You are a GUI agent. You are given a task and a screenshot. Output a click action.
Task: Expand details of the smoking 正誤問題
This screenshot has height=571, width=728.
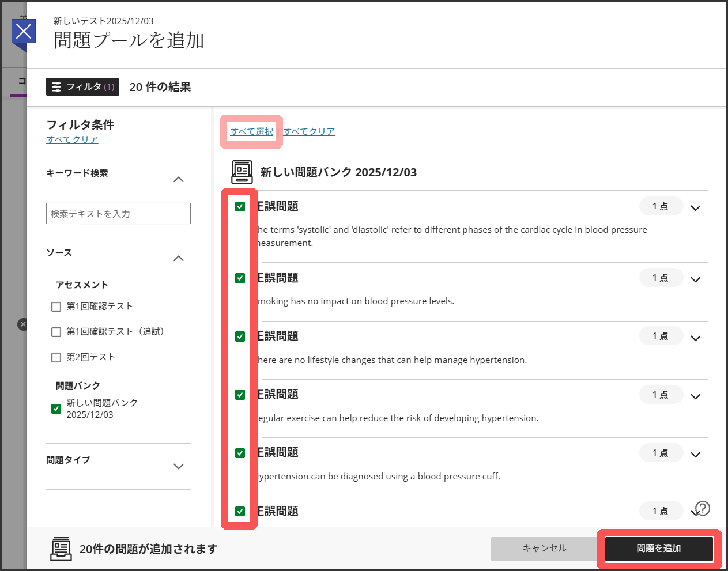coord(695,279)
